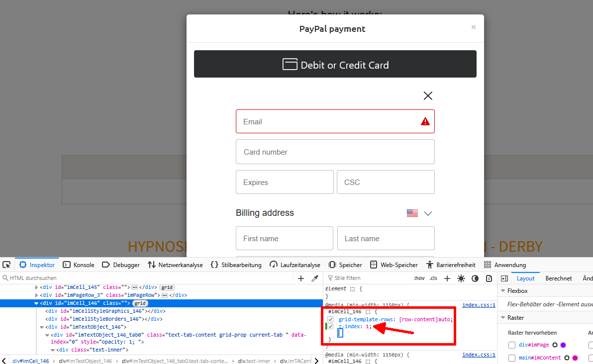Screen dimensions: 593x364
Task: Uncheck the grid-template-rows property checkbox
Action: click(330, 319)
